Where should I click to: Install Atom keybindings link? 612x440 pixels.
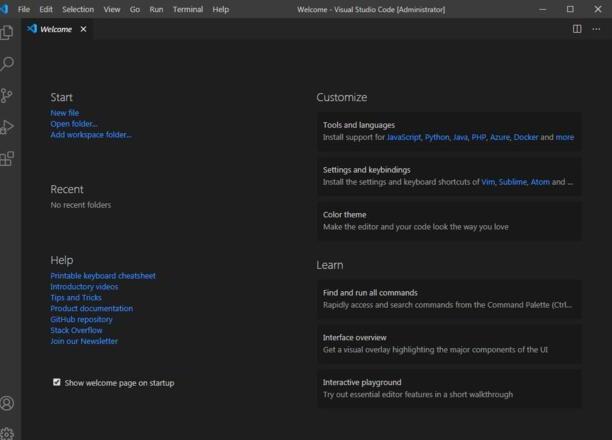coord(540,182)
